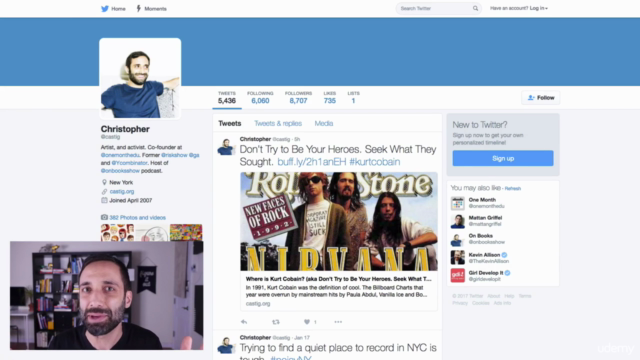Click the Twitter bird Home icon

(105, 9)
